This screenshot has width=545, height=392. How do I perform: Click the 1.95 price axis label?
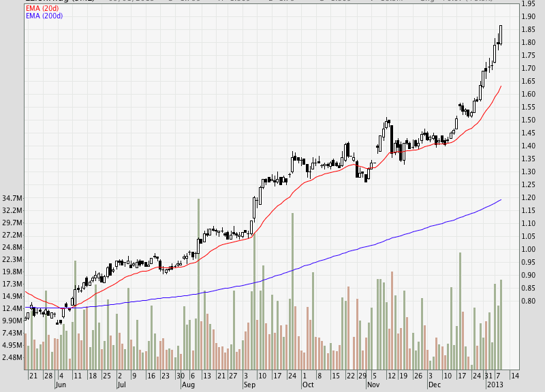pos(528,3)
